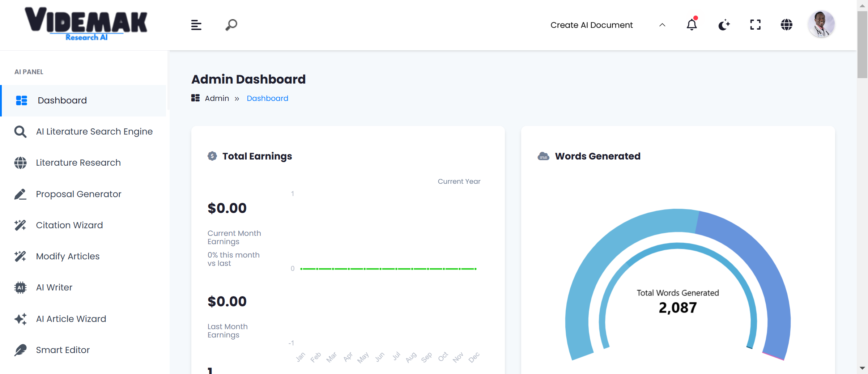Select Dashboard in the sidebar

tap(62, 101)
